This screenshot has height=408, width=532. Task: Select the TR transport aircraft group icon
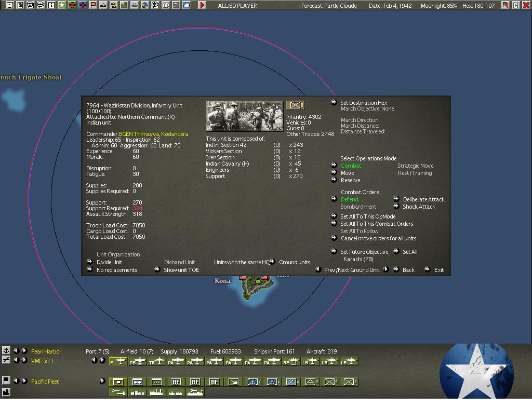(x=157, y=362)
